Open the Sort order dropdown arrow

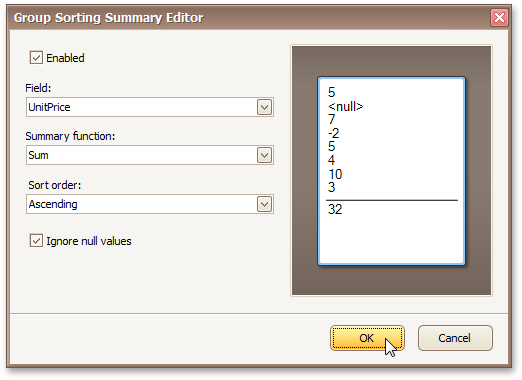(264, 204)
